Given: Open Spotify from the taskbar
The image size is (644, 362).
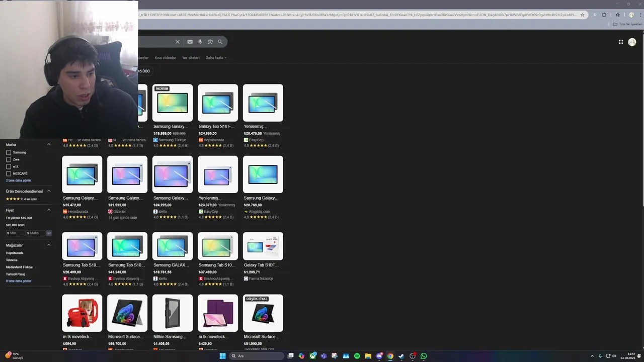Looking at the screenshot, I should (x=357, y=356).
